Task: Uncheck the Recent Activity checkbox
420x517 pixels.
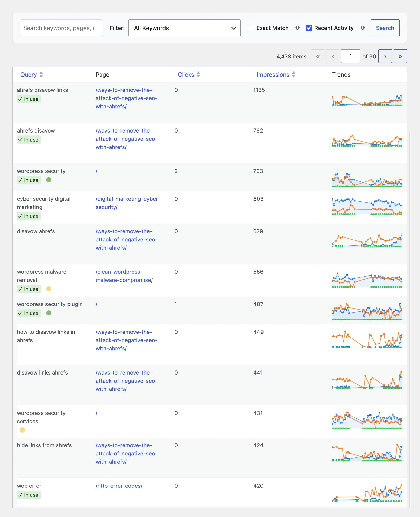Action: (309, 28)
